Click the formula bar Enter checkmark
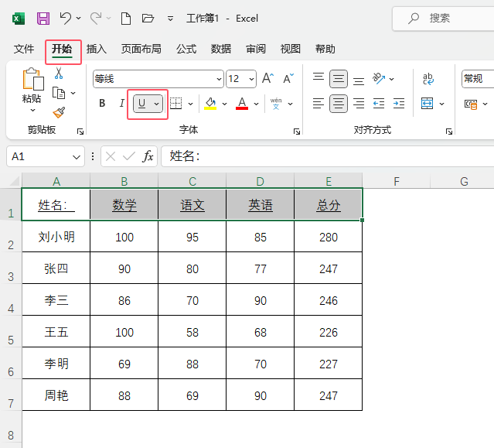The height and width of the screenshot is (448, 494). click(x=129, y=156)
